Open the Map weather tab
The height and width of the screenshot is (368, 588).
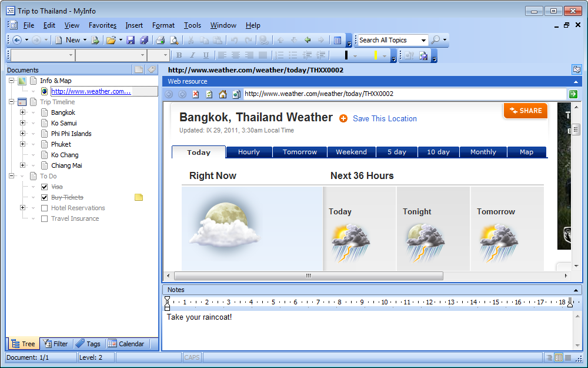[526, 152]
